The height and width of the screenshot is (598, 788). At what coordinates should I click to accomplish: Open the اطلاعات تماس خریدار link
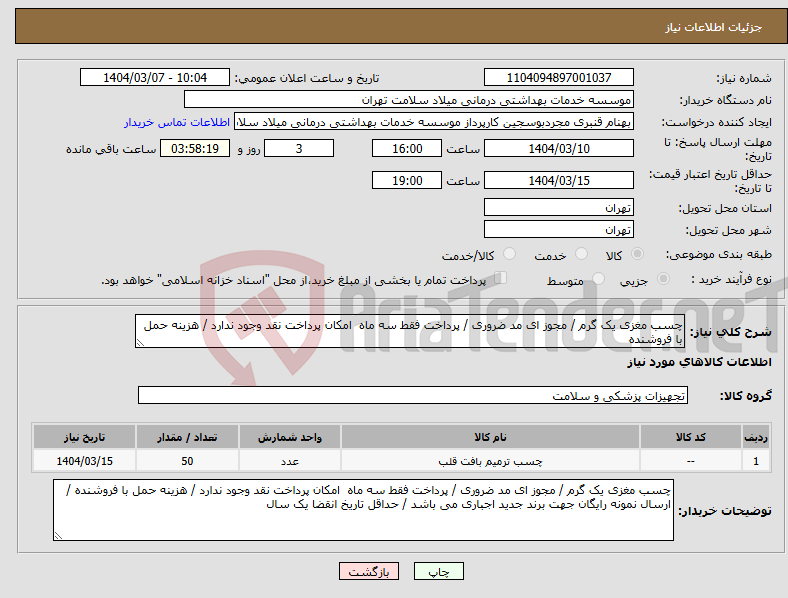pos(177,122)
